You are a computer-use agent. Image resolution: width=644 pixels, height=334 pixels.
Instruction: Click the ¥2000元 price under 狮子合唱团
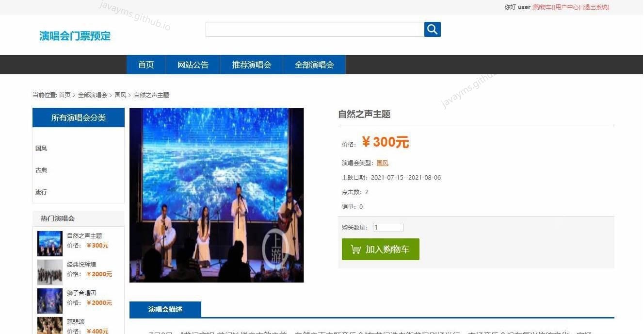(99, 303)
